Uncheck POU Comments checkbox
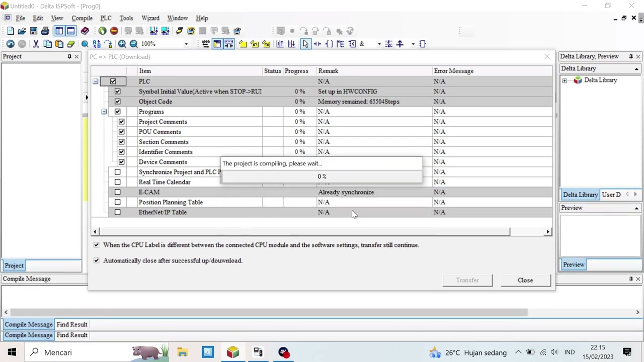The width and height of the screenshot is (644, 362). click(x=121, y=132)
